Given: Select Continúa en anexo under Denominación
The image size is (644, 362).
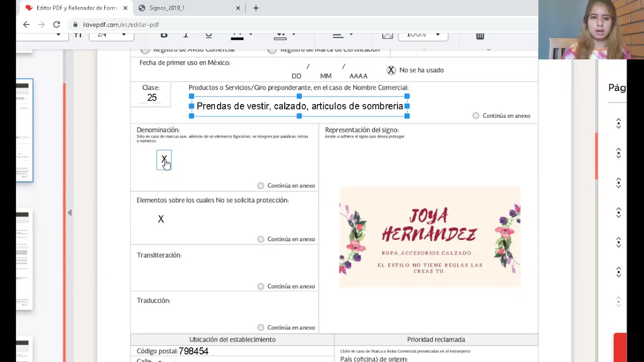Looking at the screenshot, I should click(261, 186).
